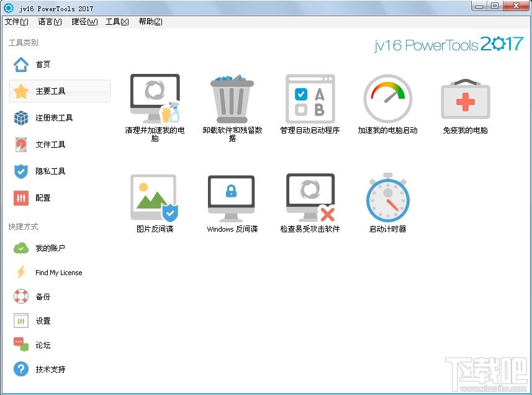Select the 隐私工具 category label
The height and width of the screenshot is (395, 532).
click(50, 171)
